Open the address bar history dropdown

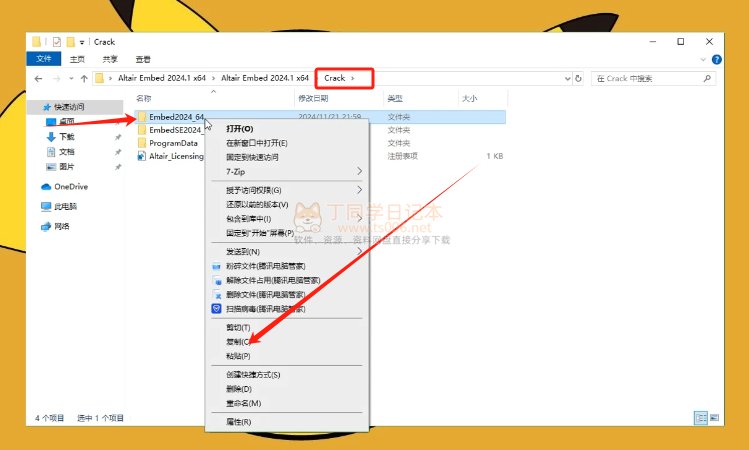[567, 78]
